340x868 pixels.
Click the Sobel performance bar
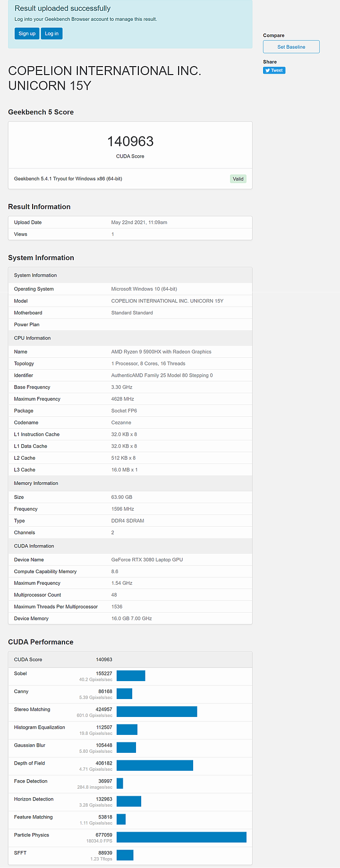click(131, 676)
